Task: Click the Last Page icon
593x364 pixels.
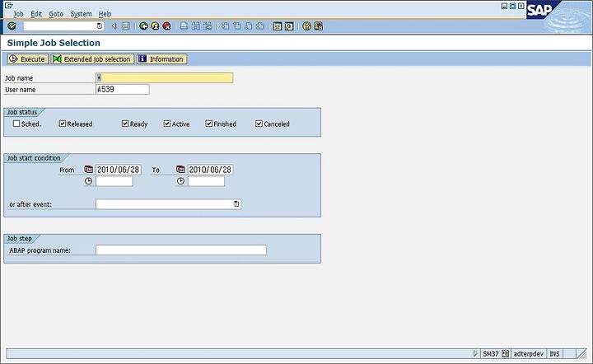Action: [259, 26]
